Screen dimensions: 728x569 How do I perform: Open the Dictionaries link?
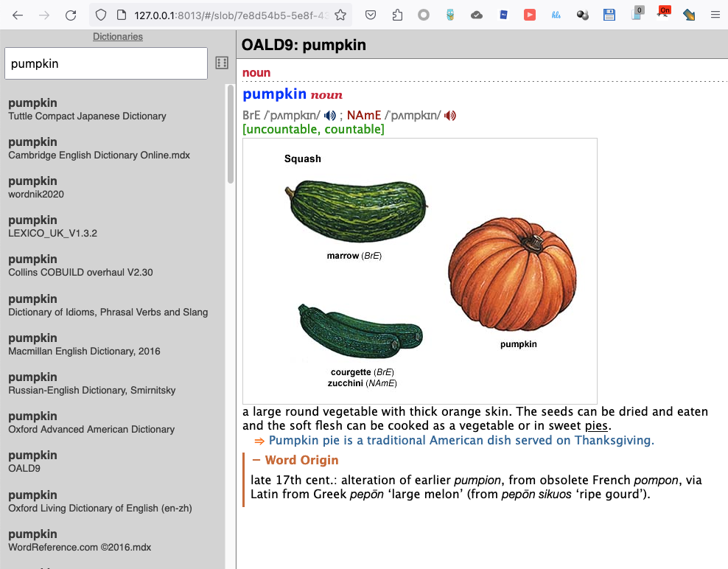[118, 37]
